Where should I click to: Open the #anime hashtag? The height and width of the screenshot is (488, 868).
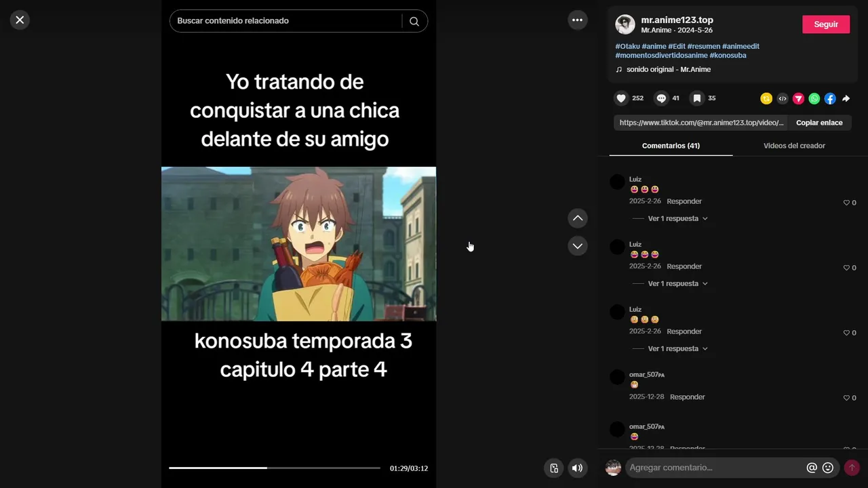point(654,46)
